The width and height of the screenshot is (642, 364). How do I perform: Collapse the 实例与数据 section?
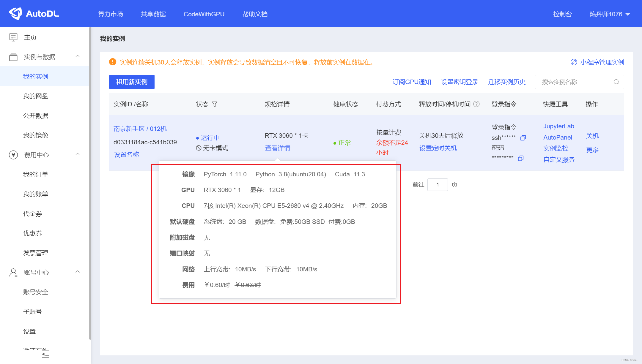(78, 56)
